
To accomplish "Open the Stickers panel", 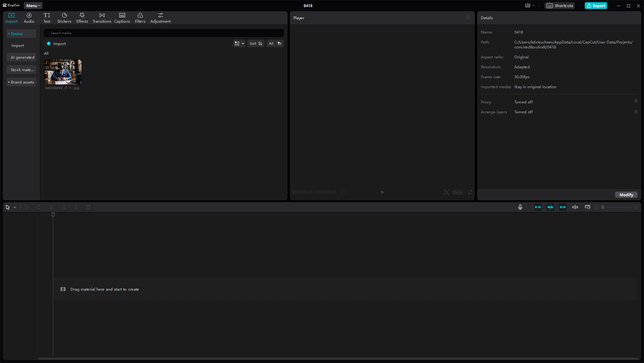I will tap(64, 18).
